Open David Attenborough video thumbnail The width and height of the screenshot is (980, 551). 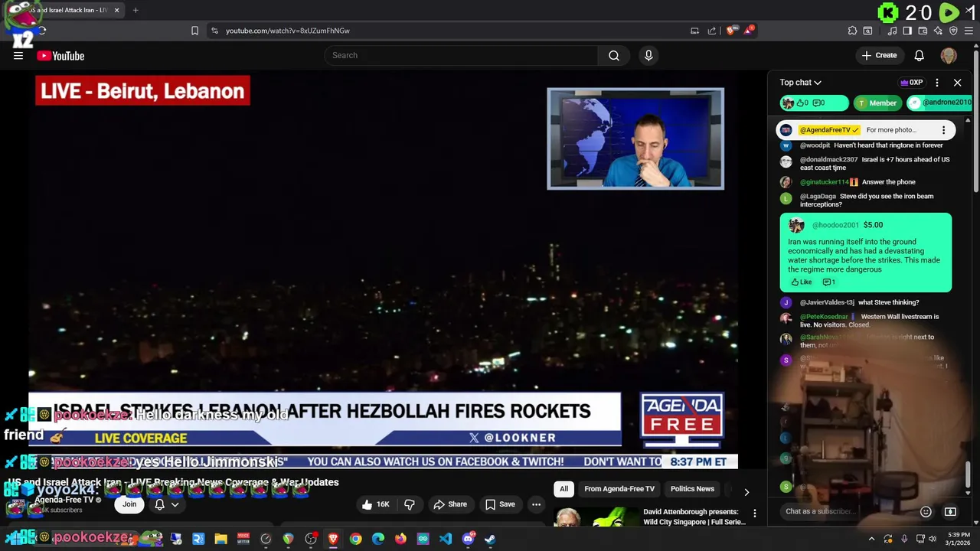coord(596,517)
